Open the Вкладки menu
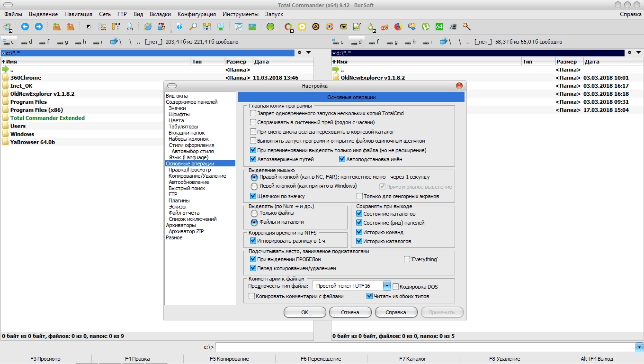 [x=160, y=14]
